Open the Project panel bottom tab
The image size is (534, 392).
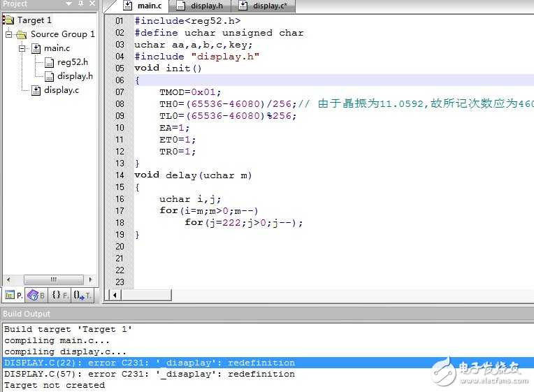pyautogui.click(x=14, y=295)
